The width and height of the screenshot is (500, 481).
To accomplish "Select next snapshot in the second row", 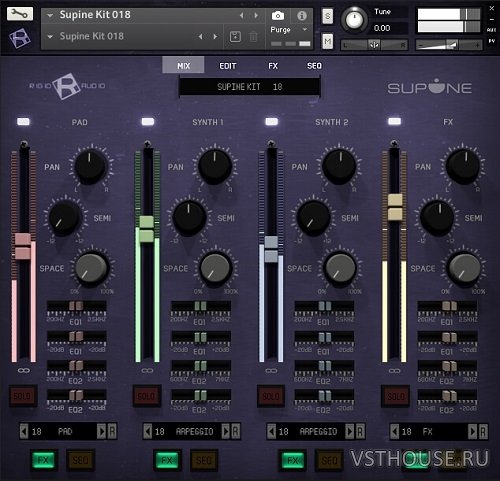I will tap(215, 37).
